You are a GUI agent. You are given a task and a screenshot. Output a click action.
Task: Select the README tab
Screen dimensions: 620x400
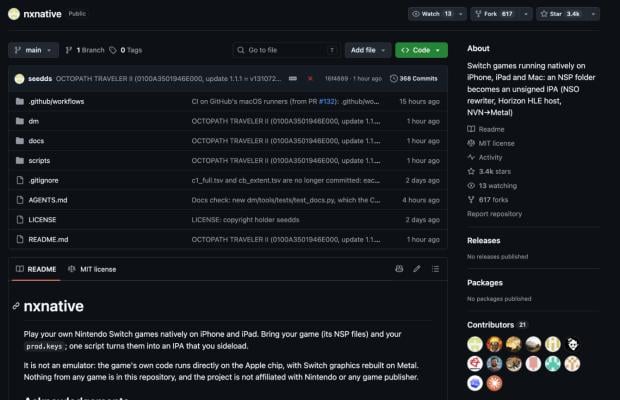pos(36,269)
